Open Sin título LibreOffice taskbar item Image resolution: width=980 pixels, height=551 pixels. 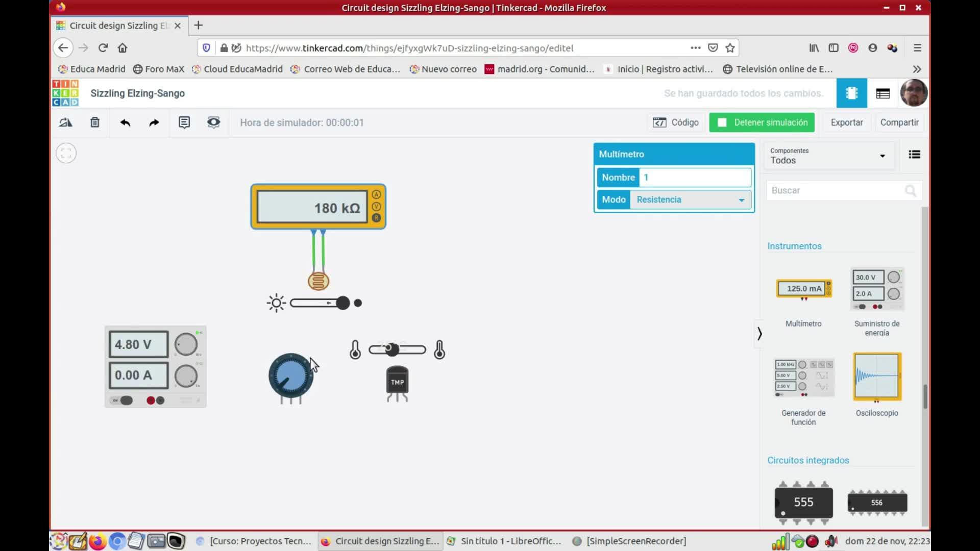click(504, 541)
